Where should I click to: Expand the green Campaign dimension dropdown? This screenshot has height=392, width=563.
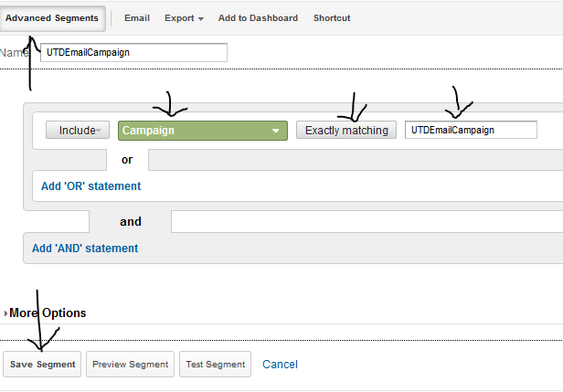202,131
